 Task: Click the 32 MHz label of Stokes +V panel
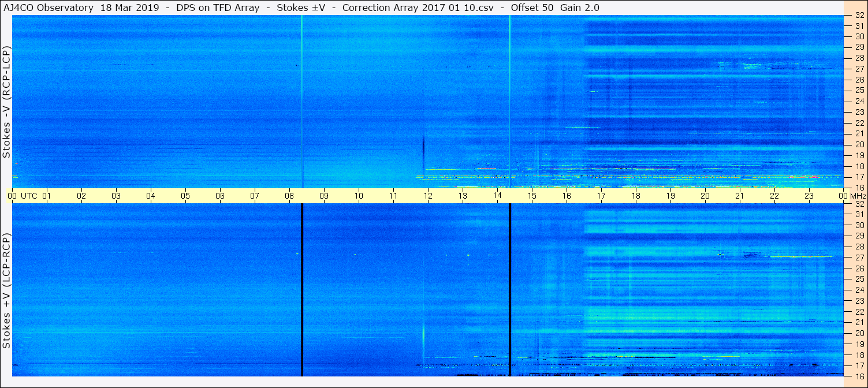point(859,204)
